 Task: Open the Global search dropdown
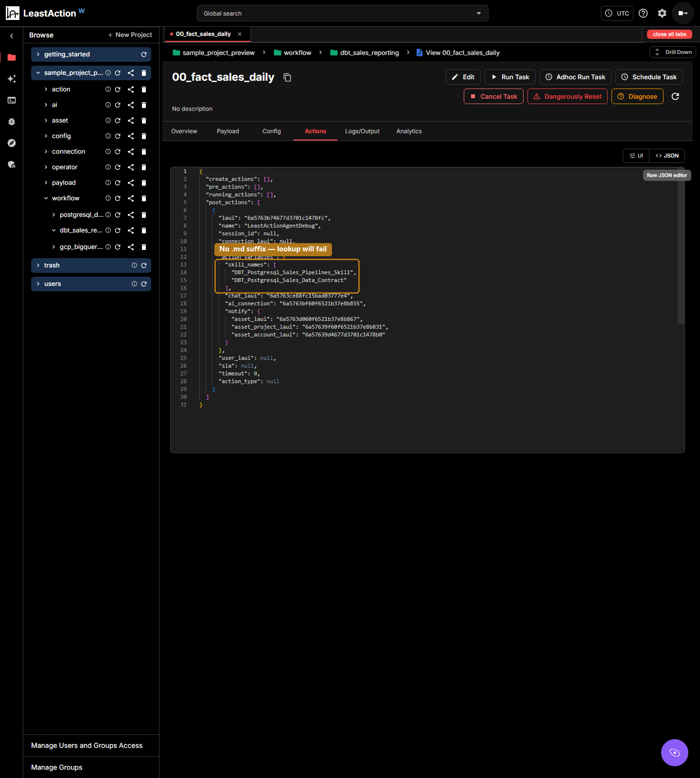pos(343,13)
